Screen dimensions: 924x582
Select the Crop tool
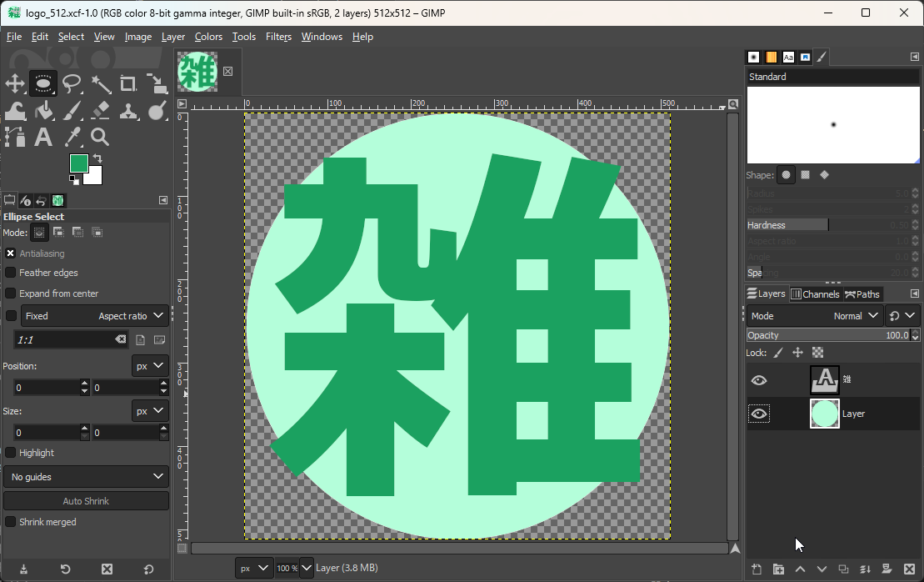coord(129,84)
